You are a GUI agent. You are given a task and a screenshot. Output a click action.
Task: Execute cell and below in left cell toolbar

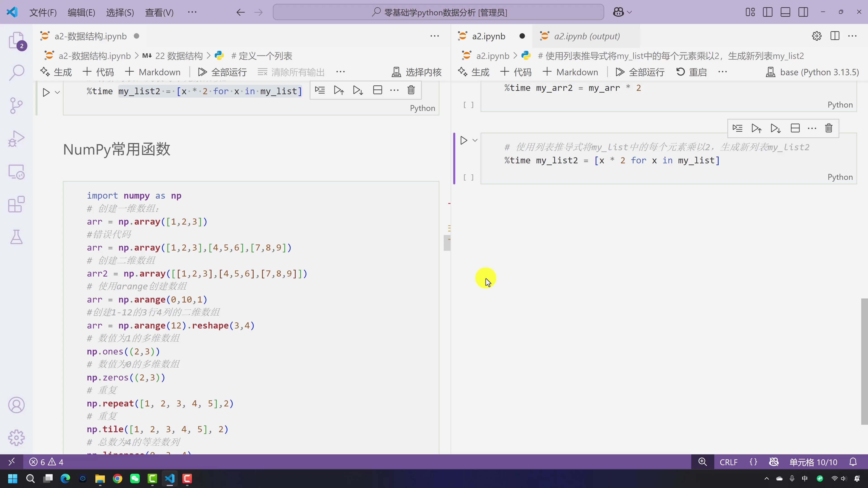click(x=358, y=90)
